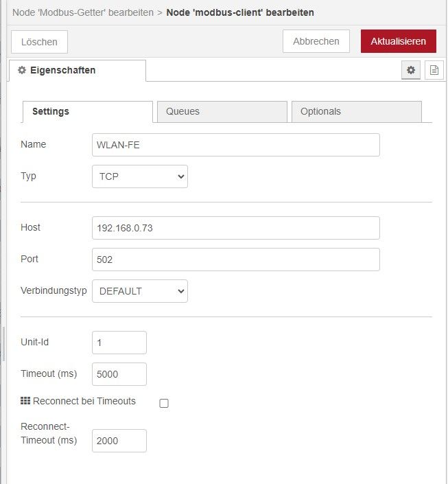The image size is (448, 484).
Task: Click the Node 'Modbus-Getter' bearbeiten breadcrumb
Action: click(x=82, y=12)
